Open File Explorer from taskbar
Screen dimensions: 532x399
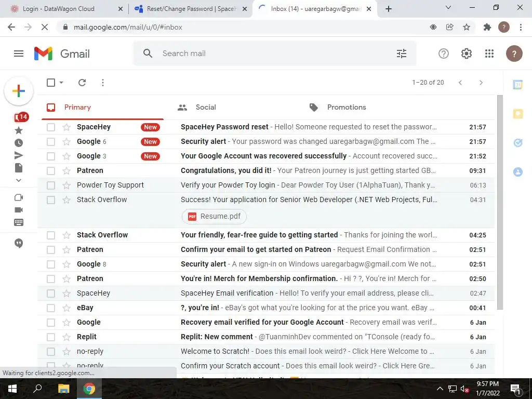click(63, 389)
